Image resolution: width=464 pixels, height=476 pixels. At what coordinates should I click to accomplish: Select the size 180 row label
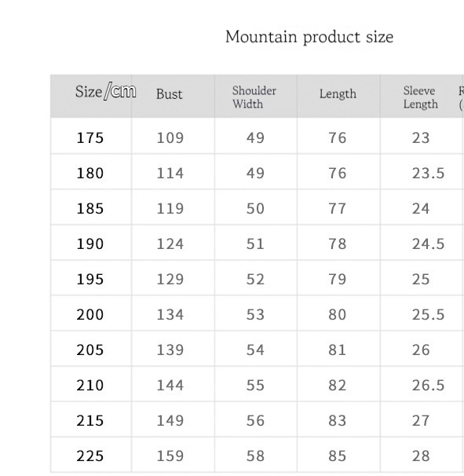(x=90, y=174)
